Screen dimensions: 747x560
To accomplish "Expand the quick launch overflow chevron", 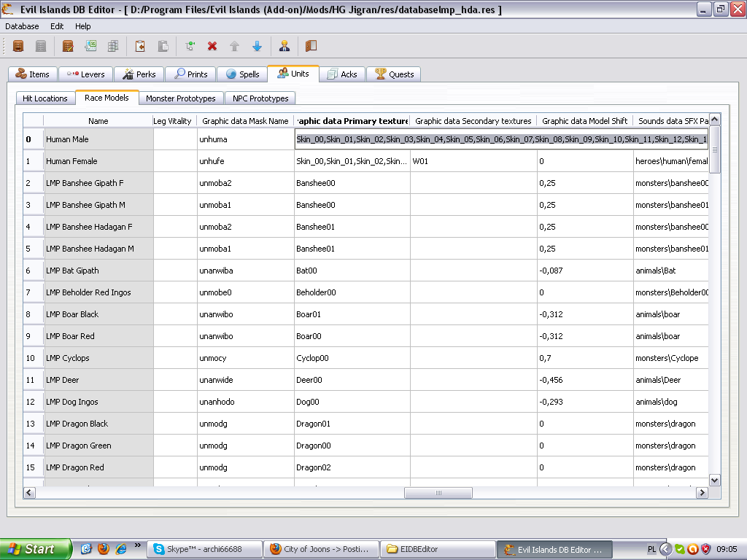I will pos(137,546).
